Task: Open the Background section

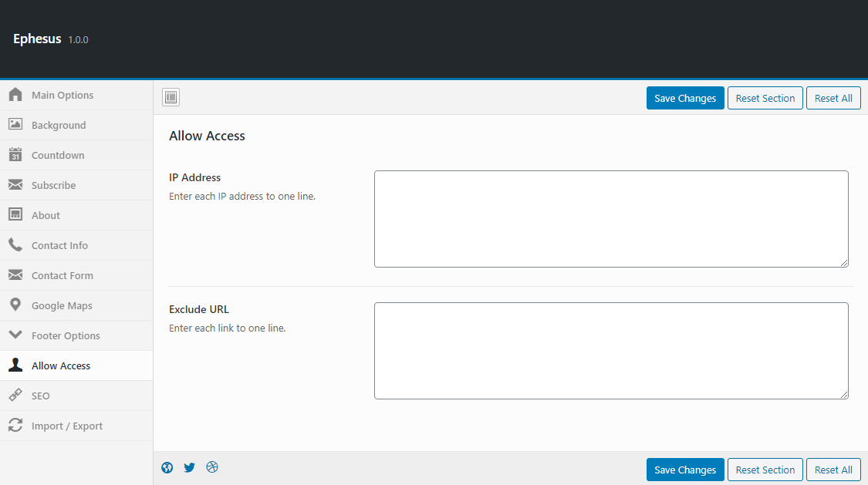Action: (x=59, y=125)
